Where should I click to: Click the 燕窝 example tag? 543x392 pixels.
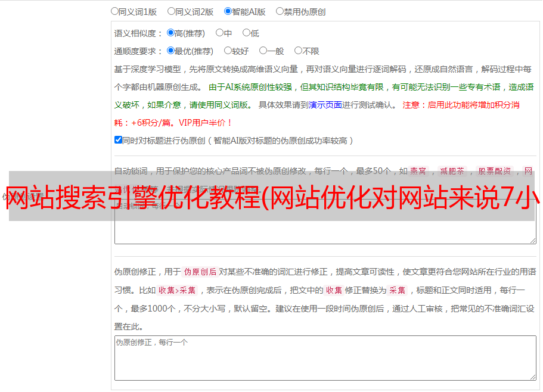pos(418,171)
